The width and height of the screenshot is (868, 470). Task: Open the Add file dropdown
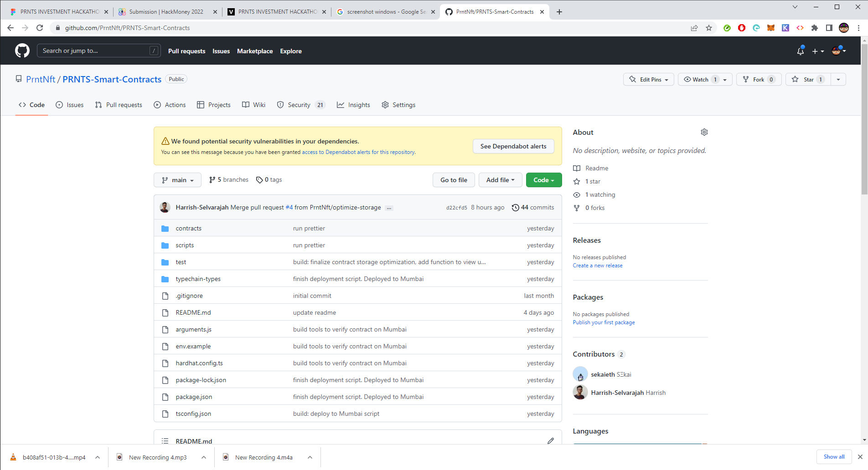(x=500, y=180)
